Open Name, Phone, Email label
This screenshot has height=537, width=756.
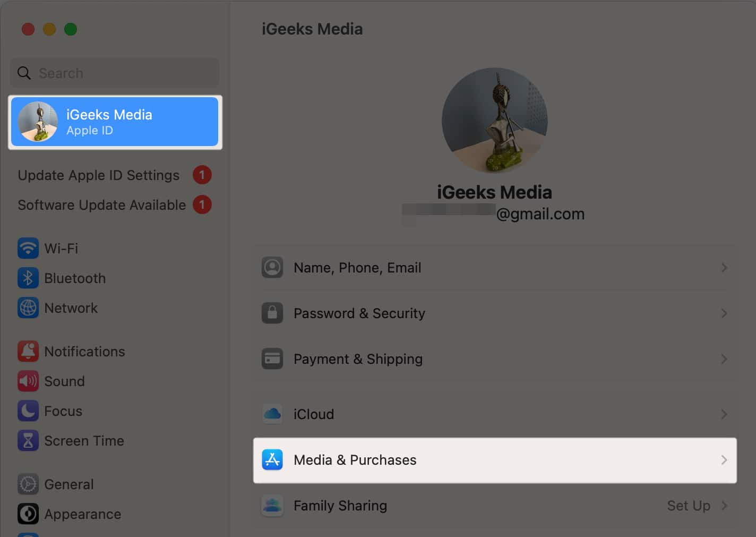click(x=357, y=267)
